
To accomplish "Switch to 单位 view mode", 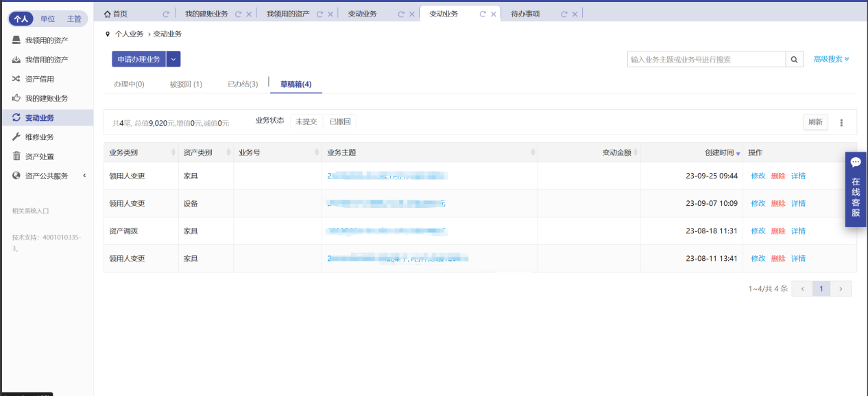I will pos(47,19).
